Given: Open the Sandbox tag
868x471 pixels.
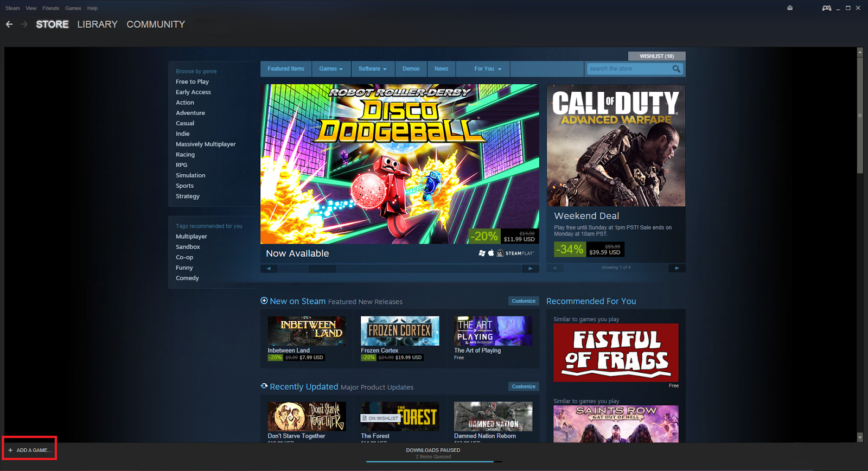Looking at the screenshot, I should pos(188,247).
